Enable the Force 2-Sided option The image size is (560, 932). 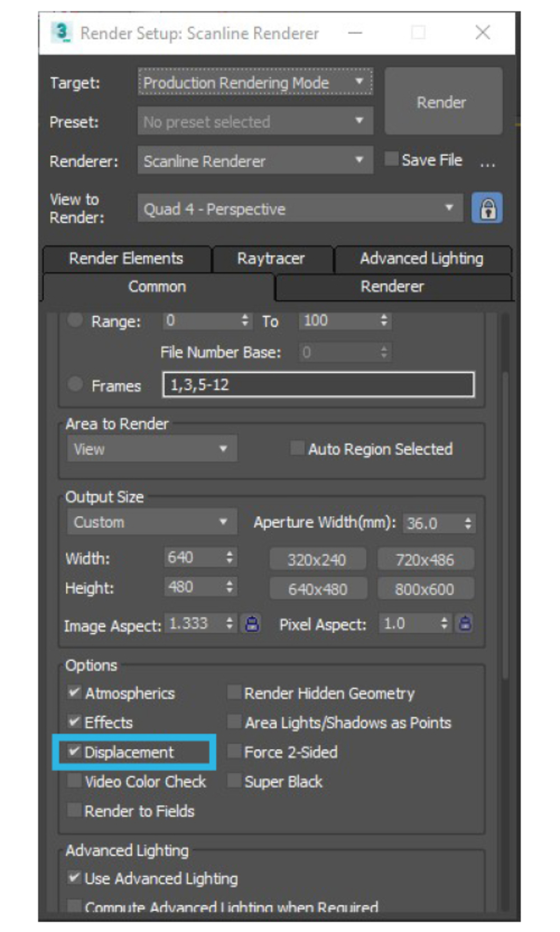pyautogui.click(x=234, y=751)
